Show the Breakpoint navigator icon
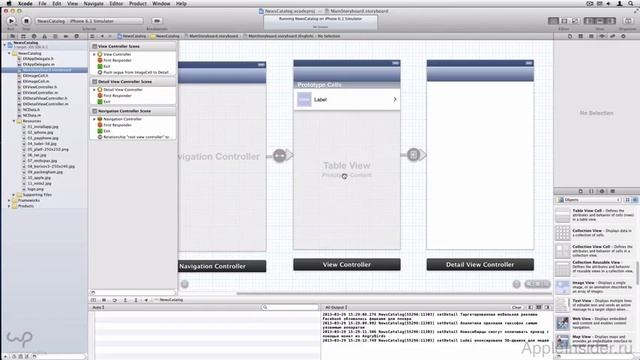Screen dimensions: 640x360 66,36
